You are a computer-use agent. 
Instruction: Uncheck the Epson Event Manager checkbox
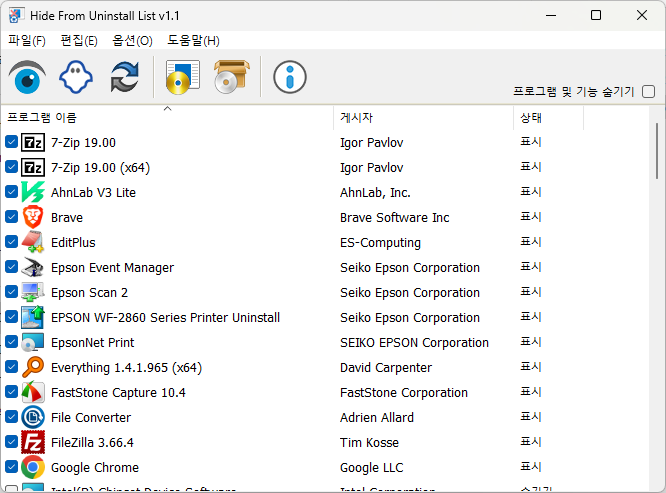pyautogui.click(x=11, y=267)
